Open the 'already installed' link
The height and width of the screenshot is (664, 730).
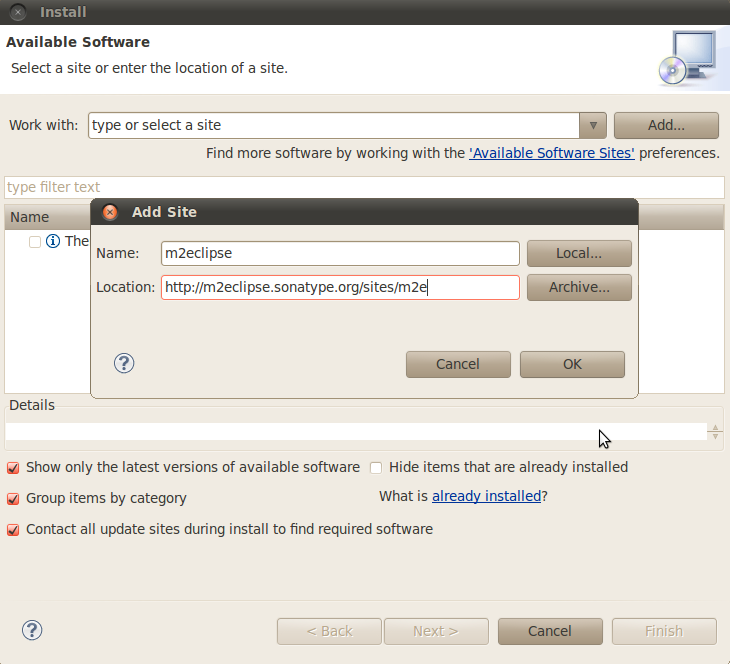coord(486,496)
